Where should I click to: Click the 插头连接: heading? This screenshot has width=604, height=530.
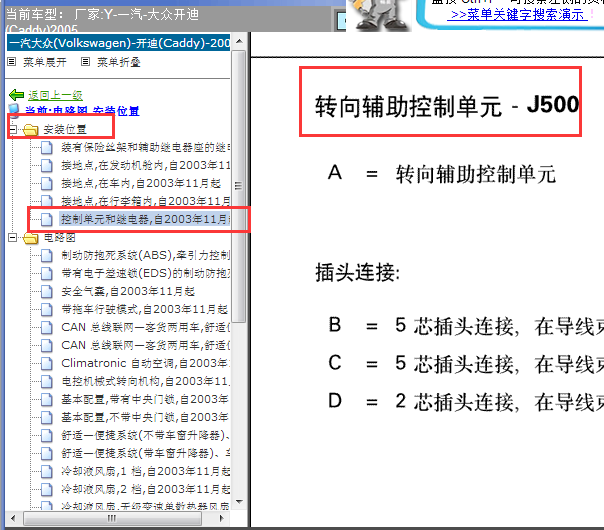click(x=357, y=273)
